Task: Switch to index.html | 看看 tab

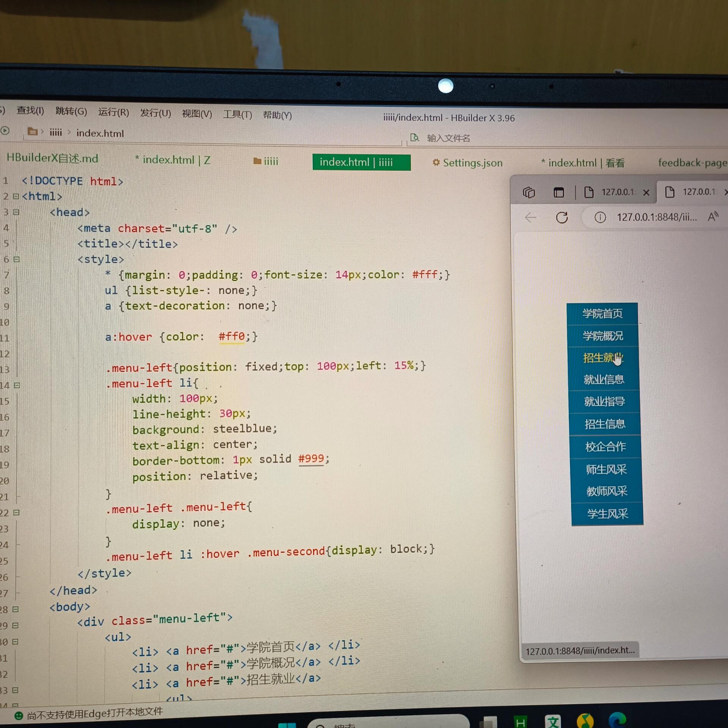Action: pos(583,163)
